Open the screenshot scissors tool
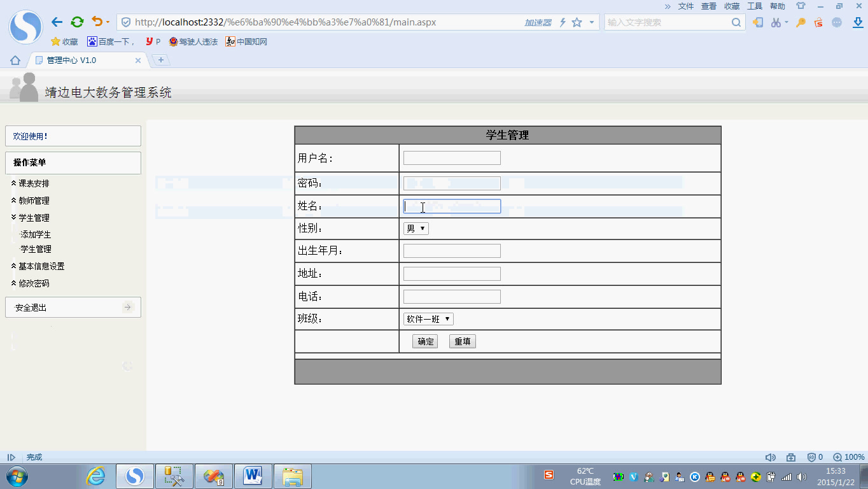This screenshot has height=489, width=868. [775, 21]
